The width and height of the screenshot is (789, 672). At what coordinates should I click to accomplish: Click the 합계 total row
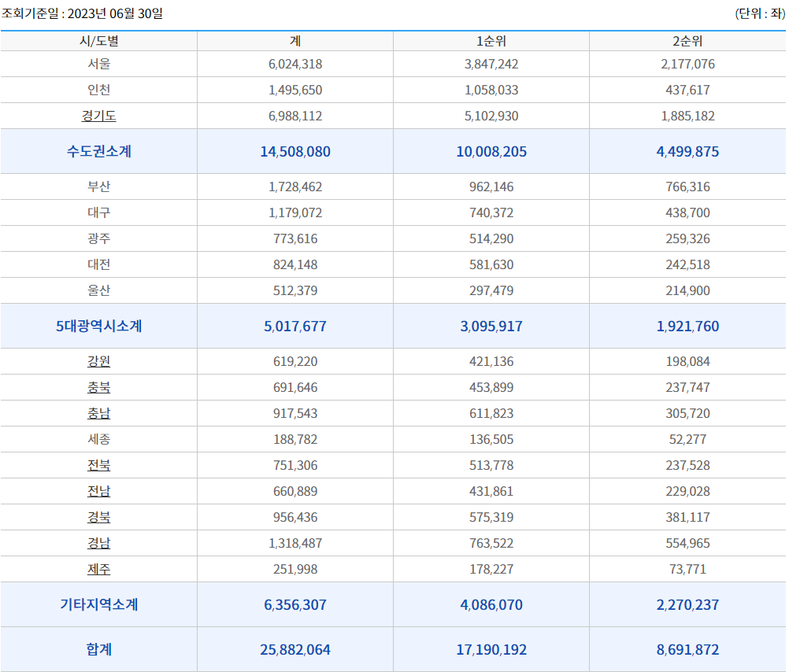pos(98,649)
